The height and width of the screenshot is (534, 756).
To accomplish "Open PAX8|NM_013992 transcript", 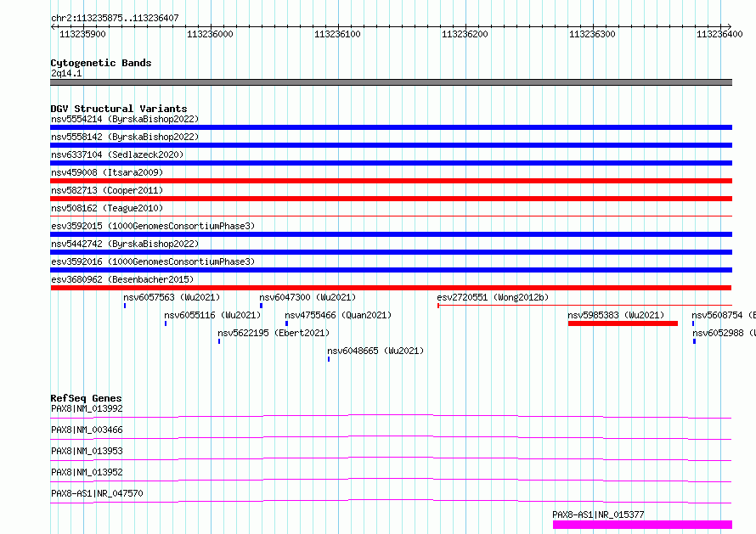I will pyautogui.click(x=87, y=408).
